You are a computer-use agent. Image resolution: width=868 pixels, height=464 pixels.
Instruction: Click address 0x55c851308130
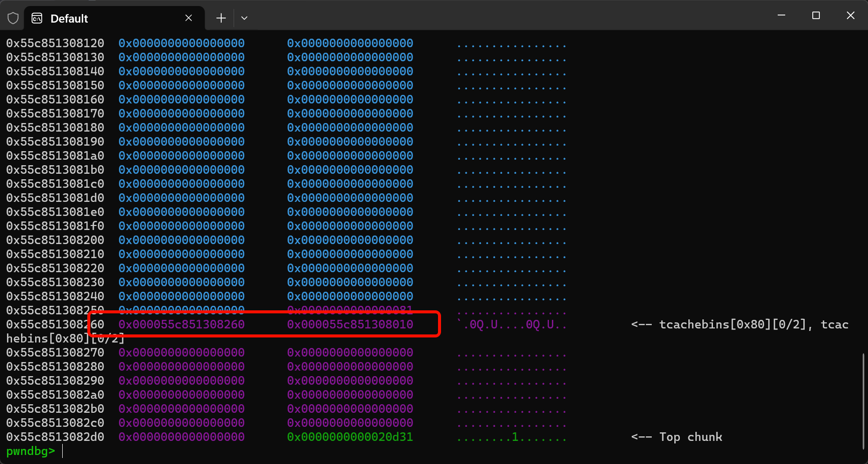(55, 57)
